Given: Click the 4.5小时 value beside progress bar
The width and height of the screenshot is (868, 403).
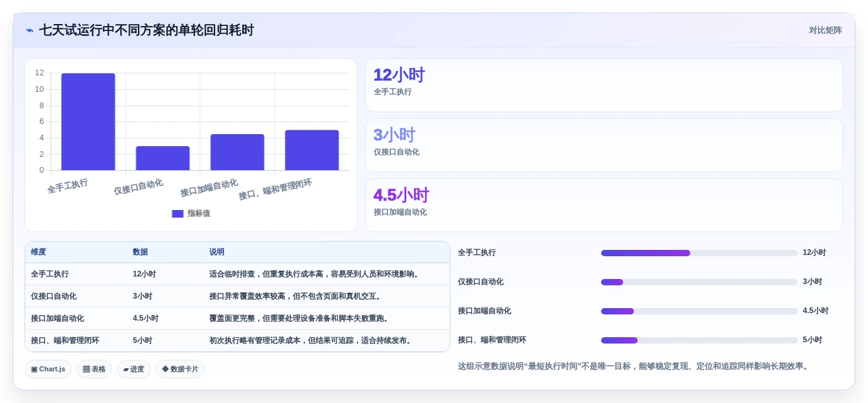Looking at the screenshot, I should point(815,311).
